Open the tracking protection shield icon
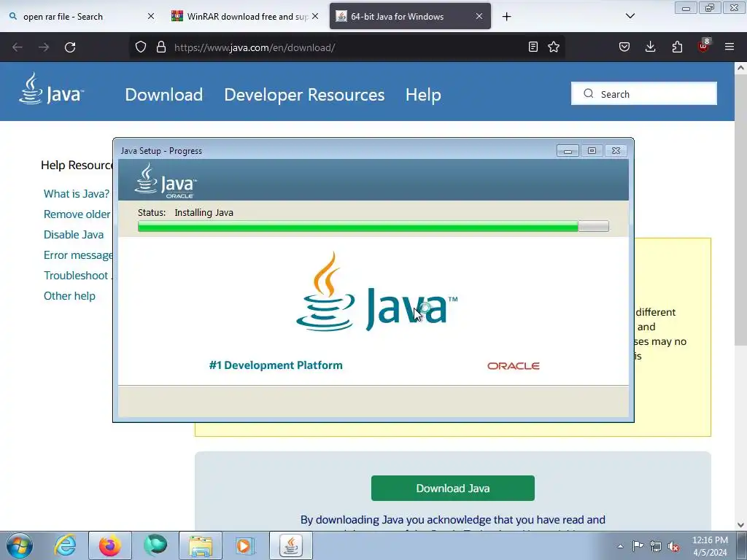 click(141, 47)
